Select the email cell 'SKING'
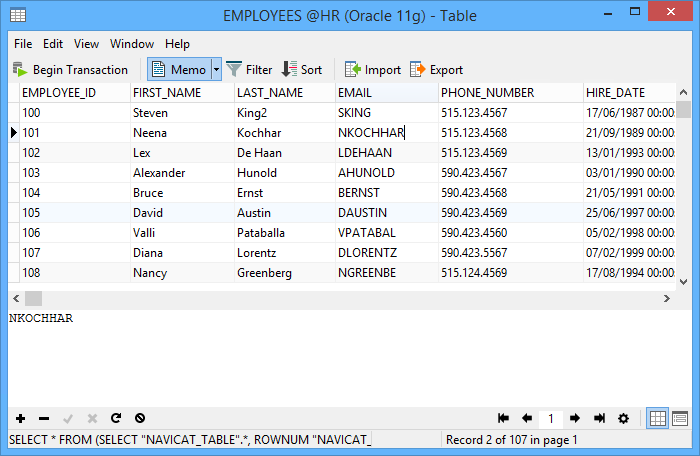700x456 pixels. [387, 113]
